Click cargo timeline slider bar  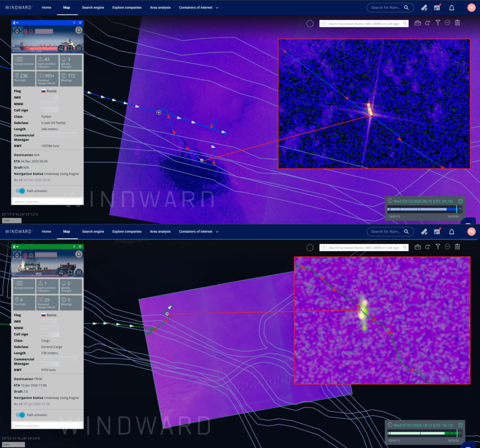click(x=423, y=433)
